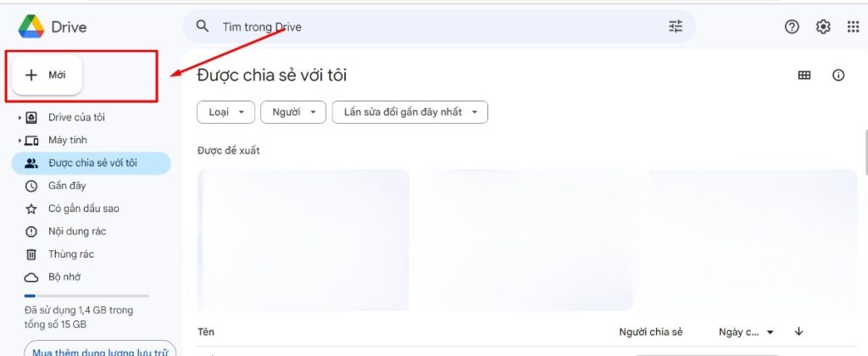Screen dimensions: 868x356
Task: Click the Máy tính devices icon
Action: click(31, 140)
